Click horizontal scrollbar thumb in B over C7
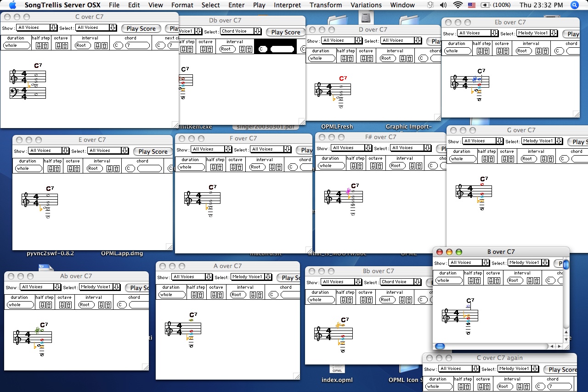Screen dimensions: 588x392 [440, 346]
